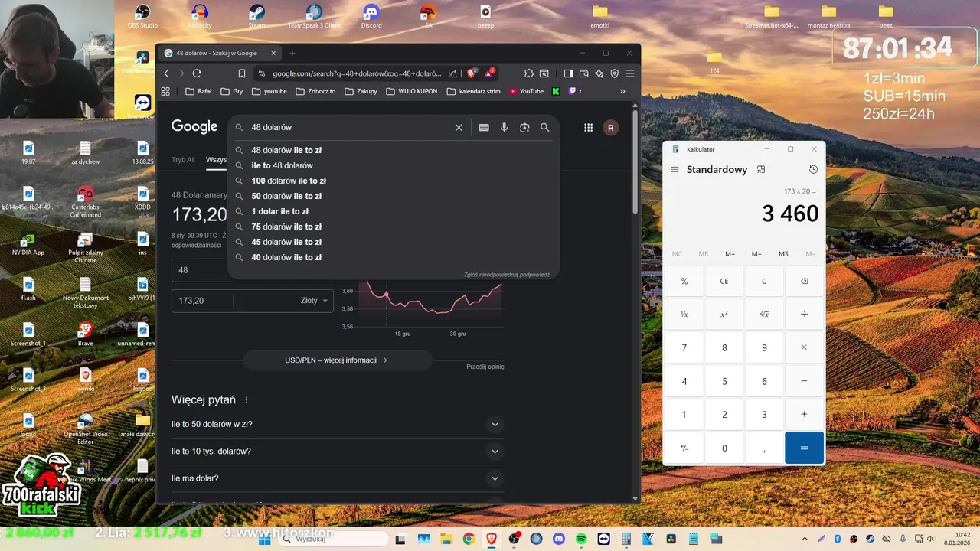Bookmark this page with the bookmark icon

point(242,73)
